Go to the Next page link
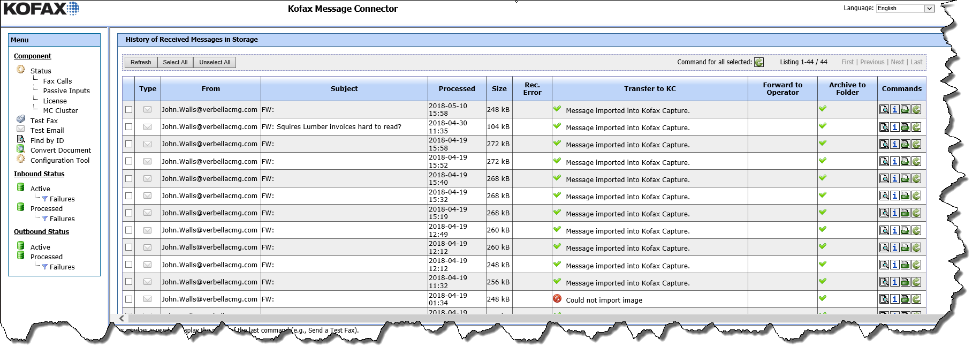 coord(898,62)
